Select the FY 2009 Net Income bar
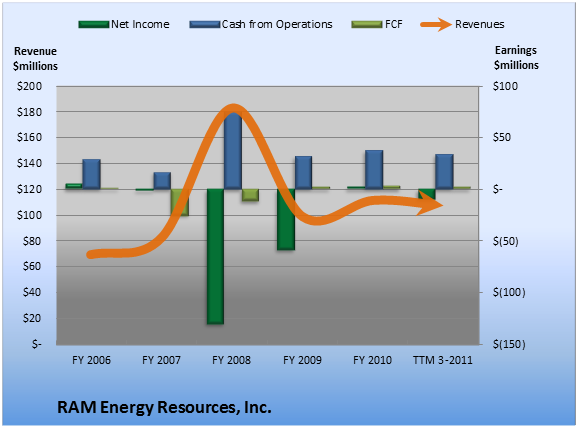Image resolution: width=577 pixels, height=427 pixels. 286,219
